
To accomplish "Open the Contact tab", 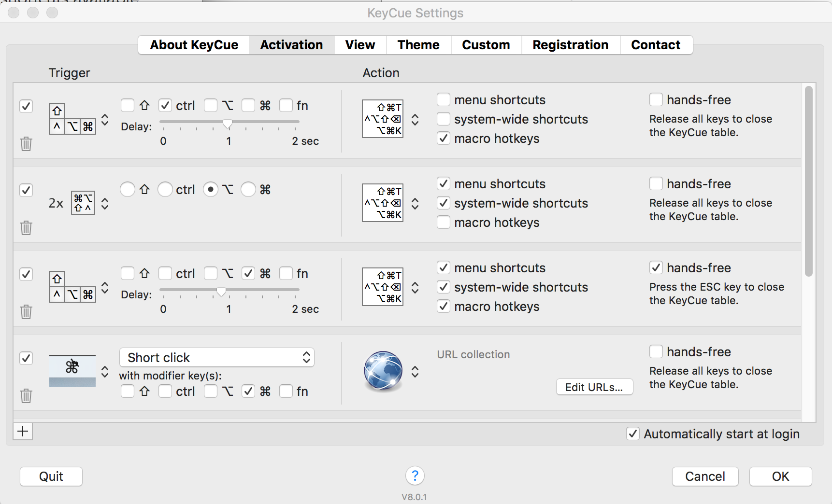I will [656, 45].
